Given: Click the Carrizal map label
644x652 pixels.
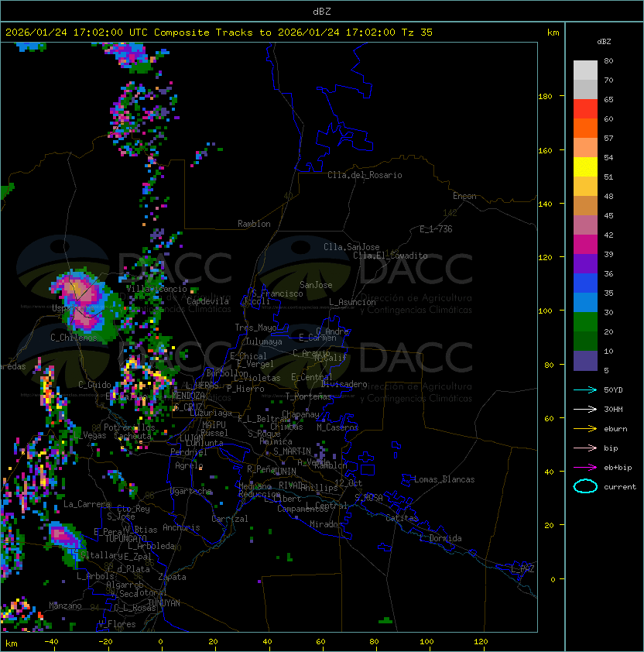Looking at the screenshot, I should (229, 519).
